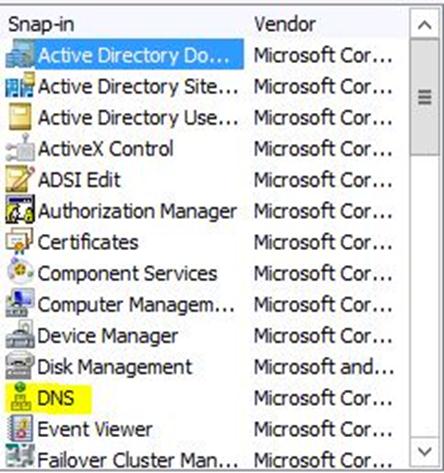Click the Authorization Manager icon

[x=19, y=211]
